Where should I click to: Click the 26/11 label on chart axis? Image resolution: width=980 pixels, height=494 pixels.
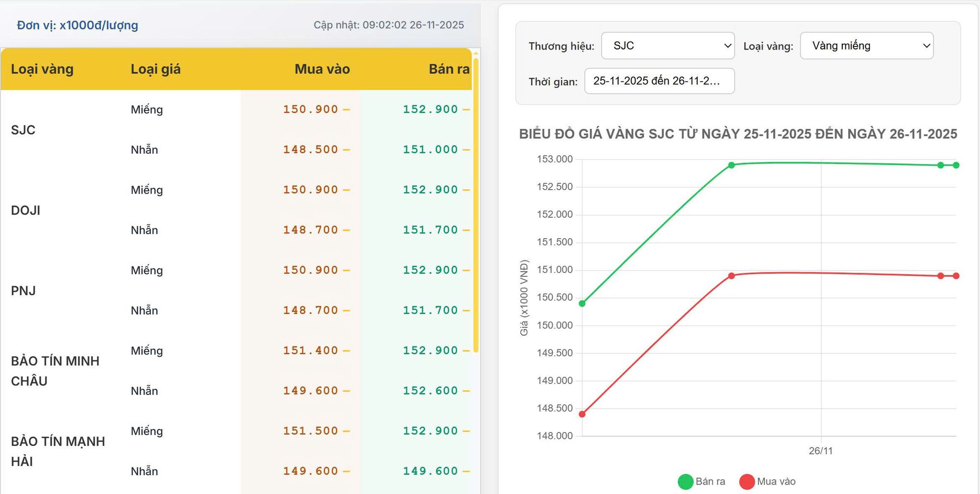coord(820,451)
